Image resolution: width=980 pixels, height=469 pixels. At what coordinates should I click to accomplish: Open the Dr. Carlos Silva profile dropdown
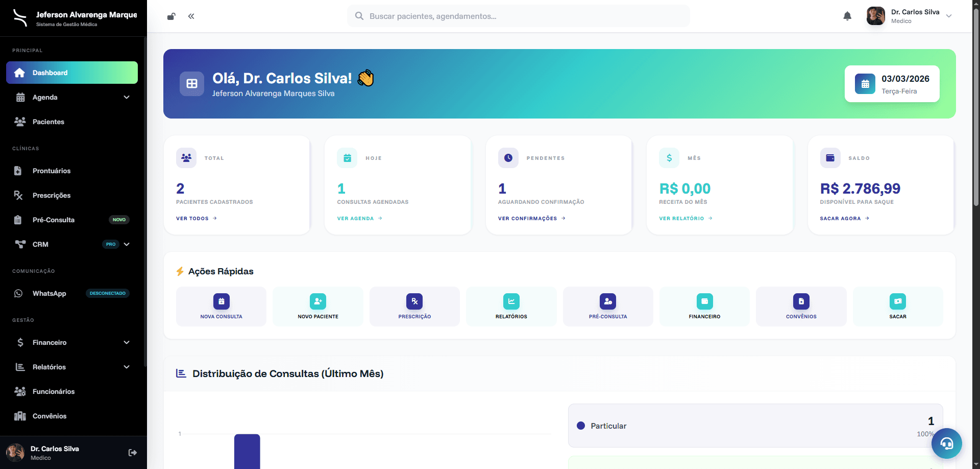tap(910, 16)
